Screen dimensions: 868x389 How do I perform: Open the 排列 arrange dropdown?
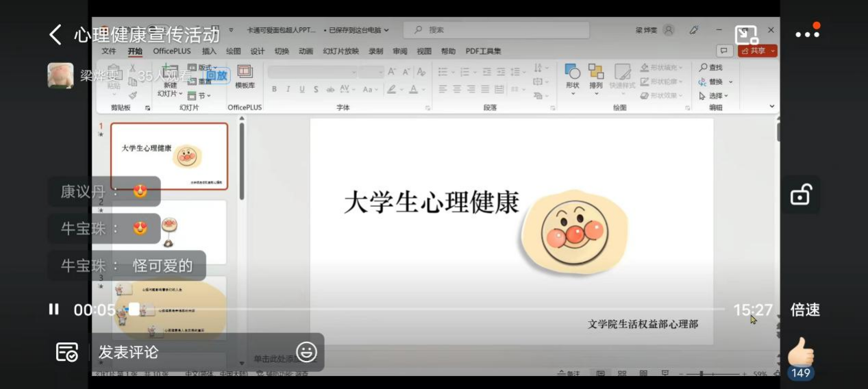596,77
